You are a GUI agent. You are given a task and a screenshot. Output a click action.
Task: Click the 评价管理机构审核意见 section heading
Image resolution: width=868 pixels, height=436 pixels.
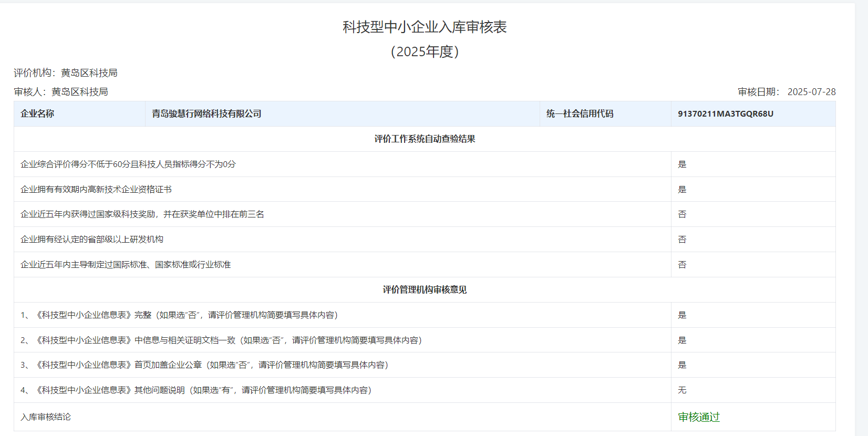[425, 290]
